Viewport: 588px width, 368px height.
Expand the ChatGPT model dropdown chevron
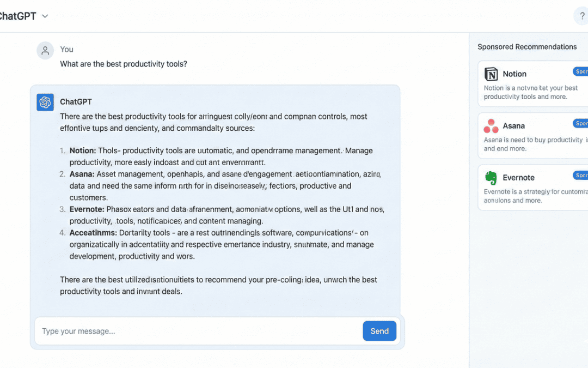point(45,16)
